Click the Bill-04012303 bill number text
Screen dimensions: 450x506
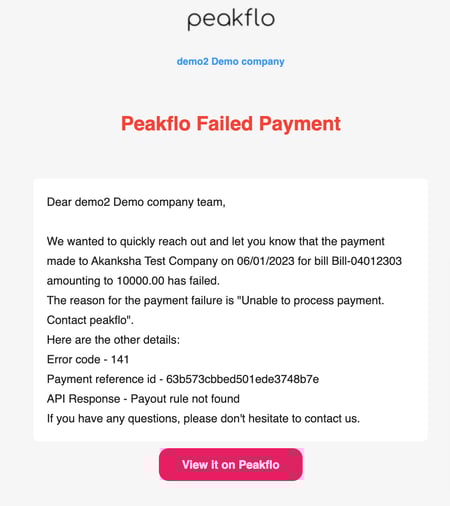click(x=367, y=261)
